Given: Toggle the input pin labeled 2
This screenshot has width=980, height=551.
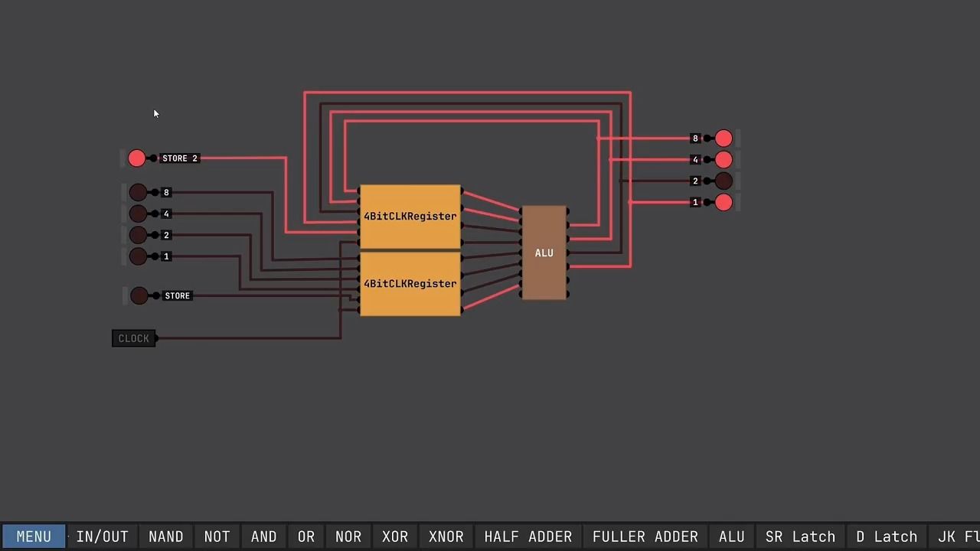Looking at the screenshot, I should (x=138, y=235).
